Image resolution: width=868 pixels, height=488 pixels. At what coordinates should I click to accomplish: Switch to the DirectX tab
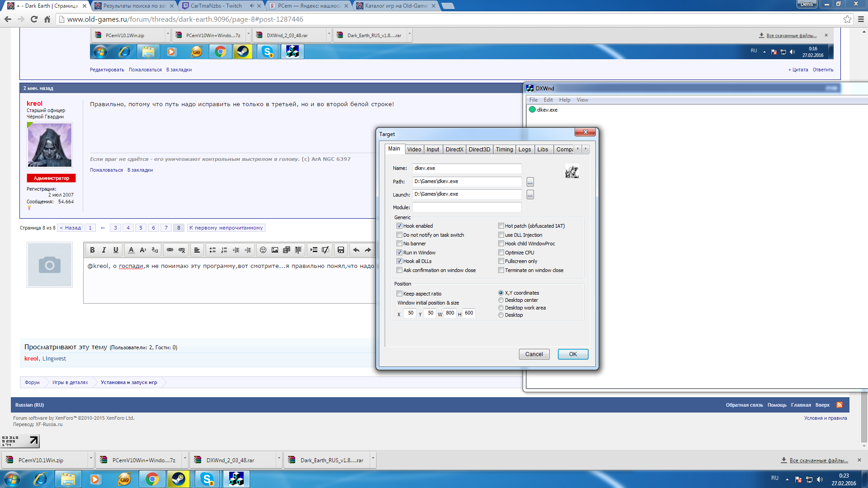454,150
